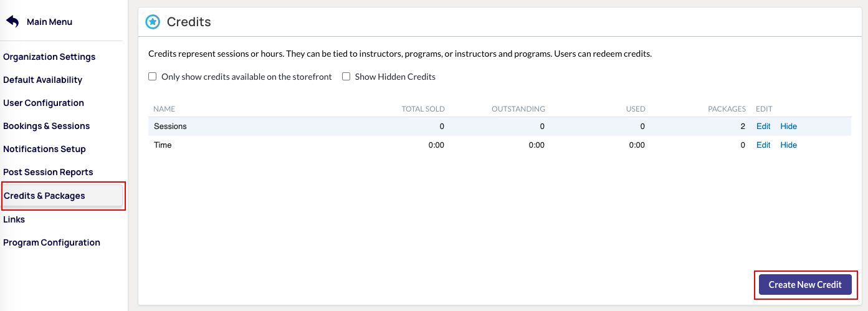Click the Credits star icon in header
The width and height of the screenshot is (868, 311).
coord(153,22)
